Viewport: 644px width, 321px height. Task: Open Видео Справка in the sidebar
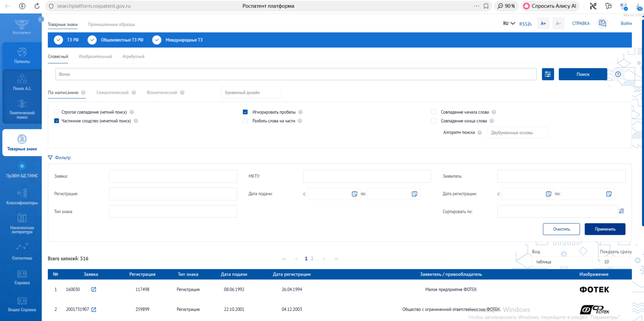point(22,304)
